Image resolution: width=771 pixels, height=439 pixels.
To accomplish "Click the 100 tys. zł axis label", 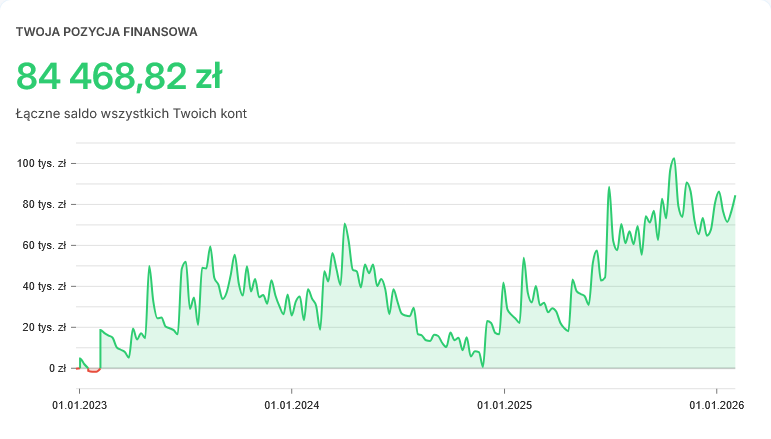I will click(43, 163).
